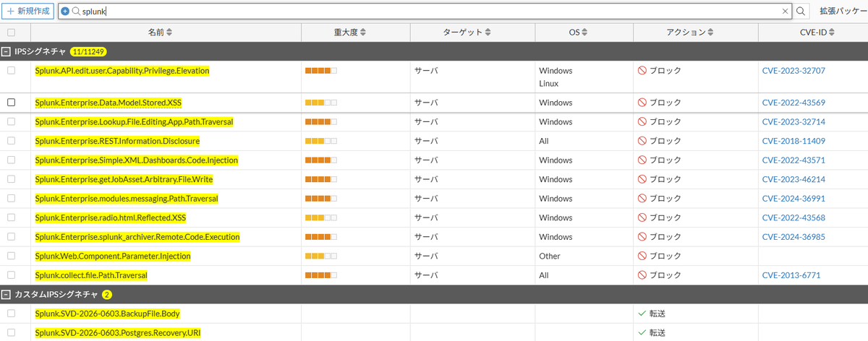Viewport: 868px width, 341px height.
Task: Check Postgres.Recovery.URI row checkbox
Action: (x=11, y=333)
